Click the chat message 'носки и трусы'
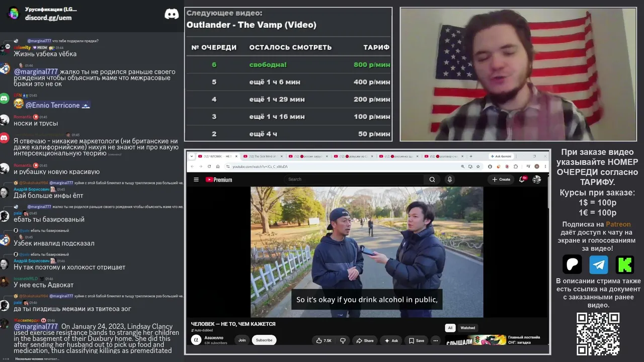The image size is (644, 362). [36, 123]
